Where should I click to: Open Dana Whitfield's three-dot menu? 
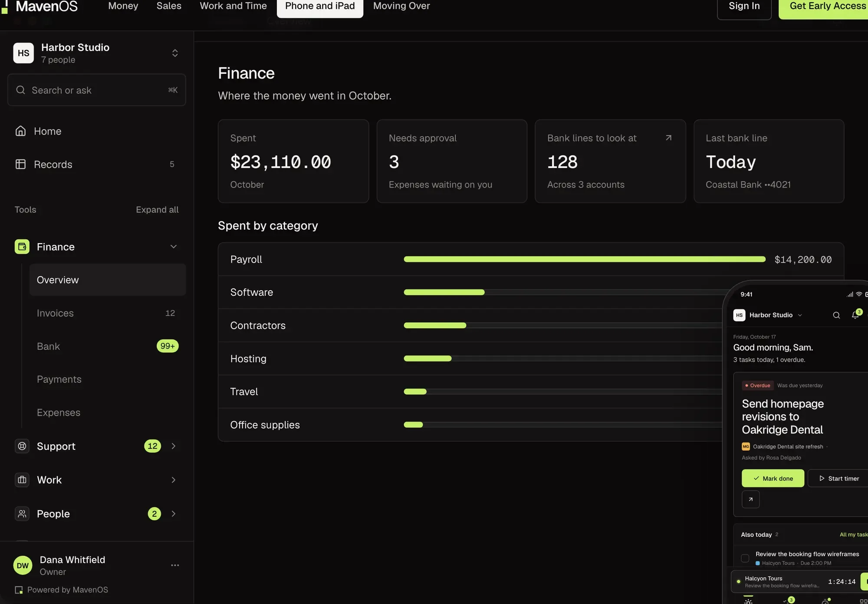tap(175, 565)
